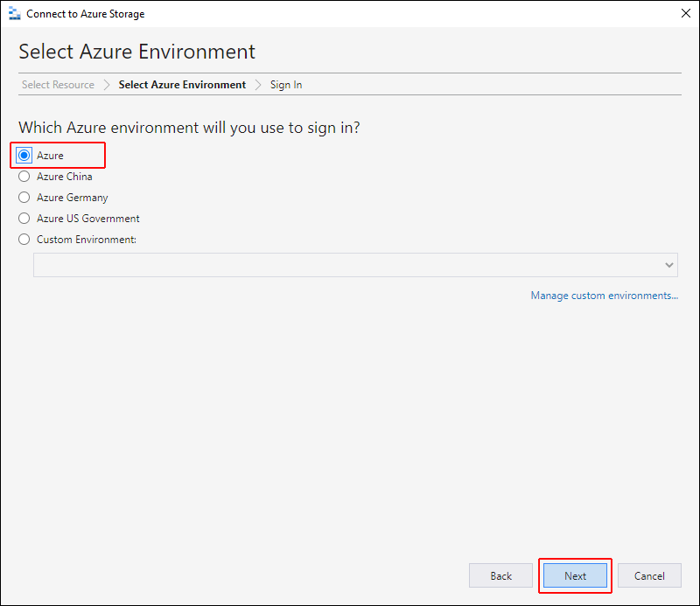Open Manage custom environments link

[604, 296]
